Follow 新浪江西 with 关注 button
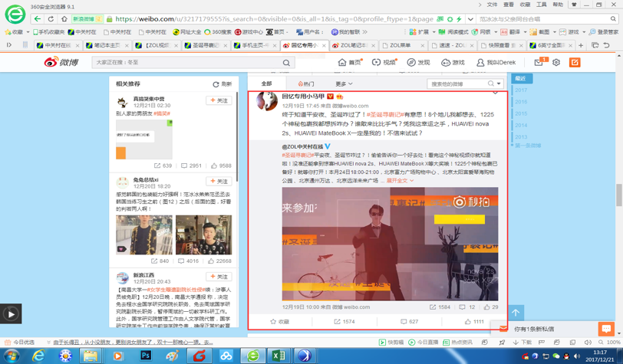This screenshot has height=364, width=623. click(219, 277)
